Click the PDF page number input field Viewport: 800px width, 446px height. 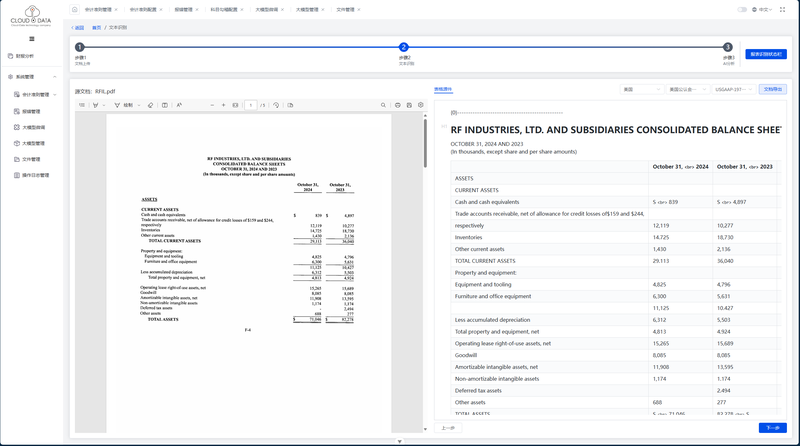click(250, 105)
